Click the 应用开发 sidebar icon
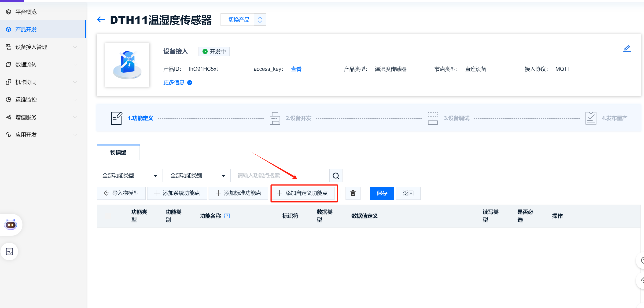 (8, 135)
